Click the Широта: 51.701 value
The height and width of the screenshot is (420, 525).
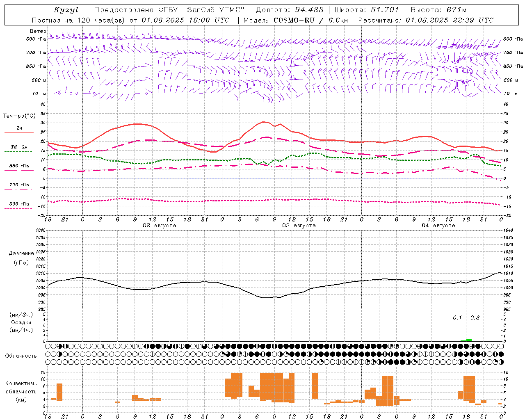coord(367,10)
